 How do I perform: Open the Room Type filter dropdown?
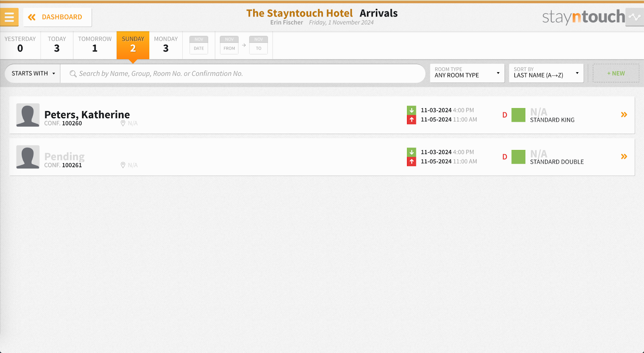(x=467, y=73)
